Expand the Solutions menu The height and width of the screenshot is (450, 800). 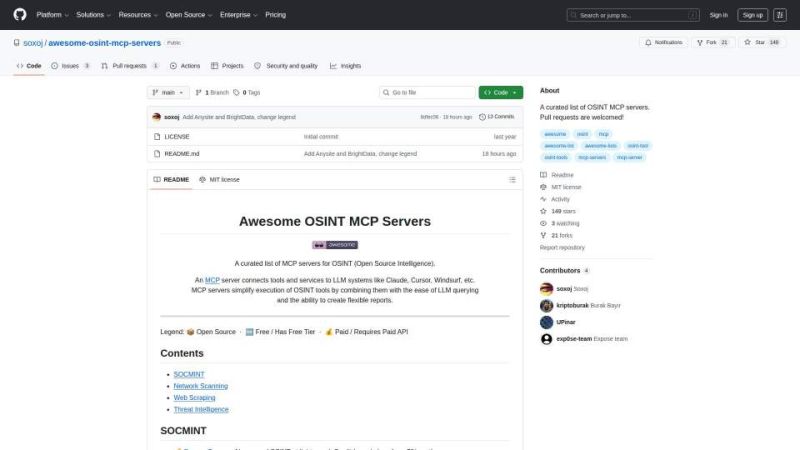tap(93, 15)
